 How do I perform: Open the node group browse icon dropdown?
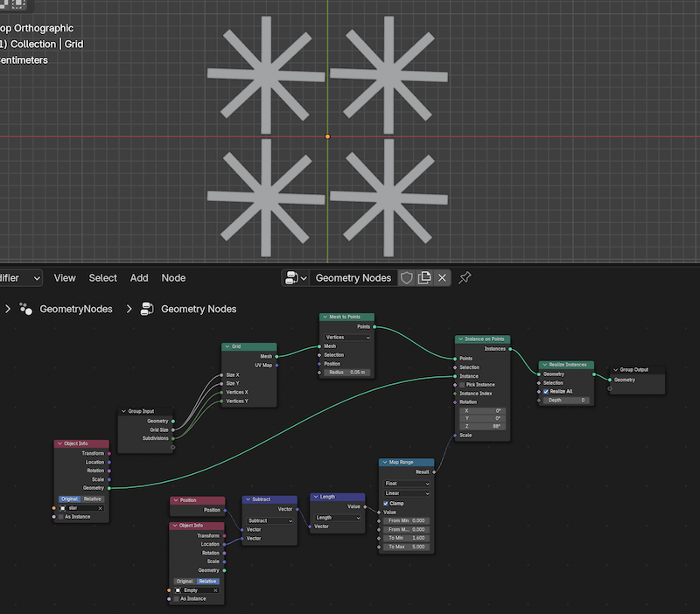tap(296, 278)
